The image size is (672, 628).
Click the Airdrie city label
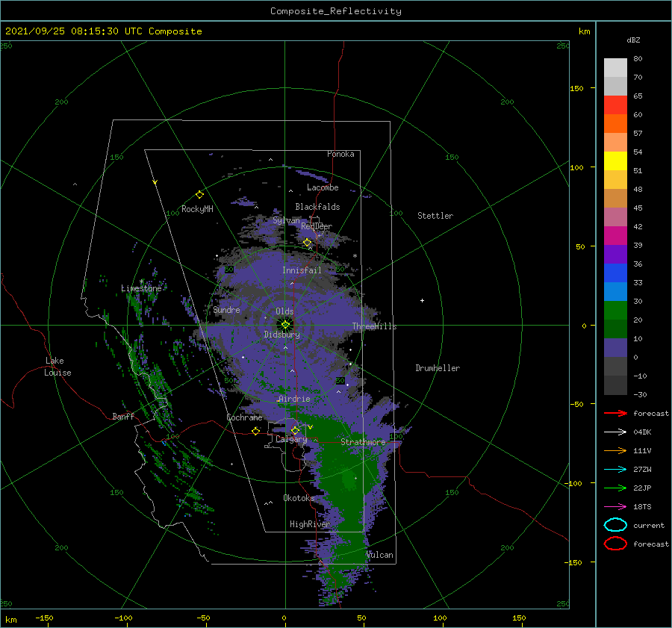click(294, 399)
